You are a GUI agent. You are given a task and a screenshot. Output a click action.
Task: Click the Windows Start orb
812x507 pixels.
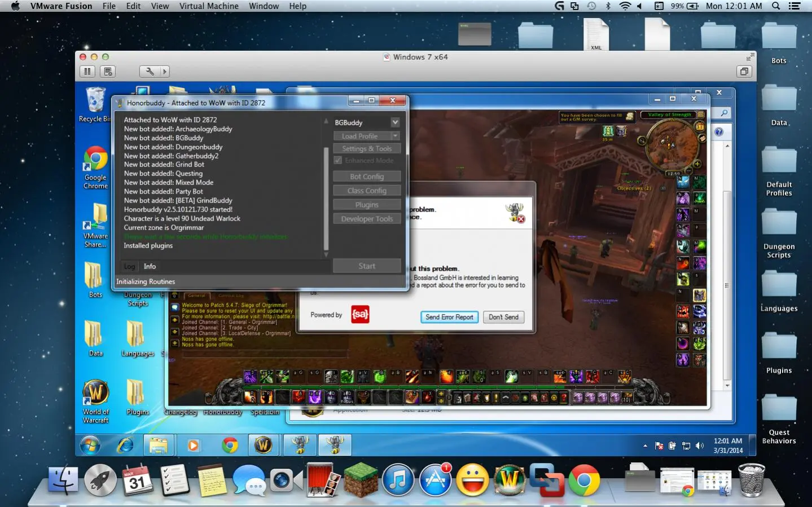pos(90,446)
